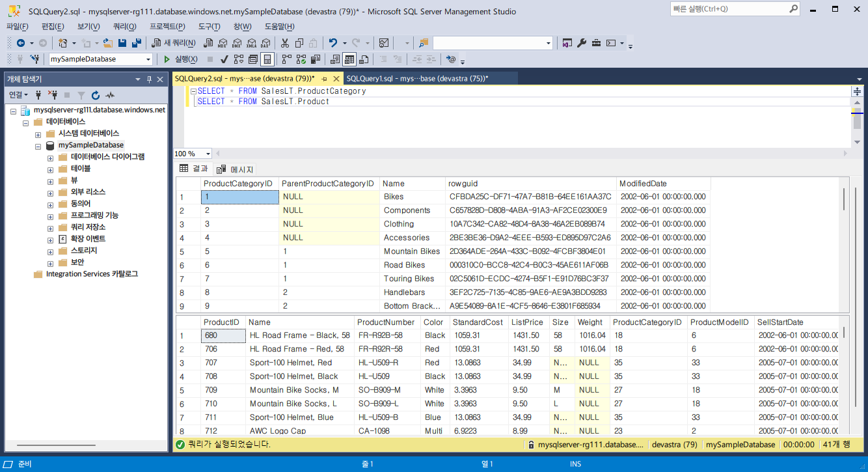This screenshot has width=868, height=472.
Task: Click the 새 쿼리(N) button
Action: pyautogui.click(x=174, y=43)
